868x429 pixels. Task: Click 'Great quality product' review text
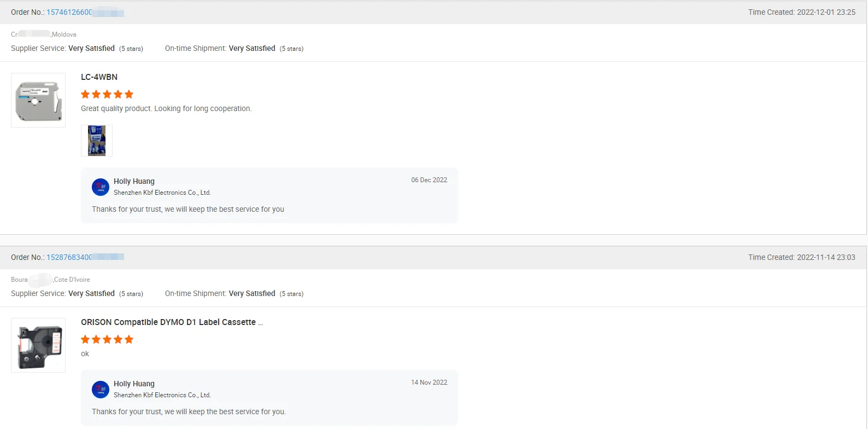(166, 108)
